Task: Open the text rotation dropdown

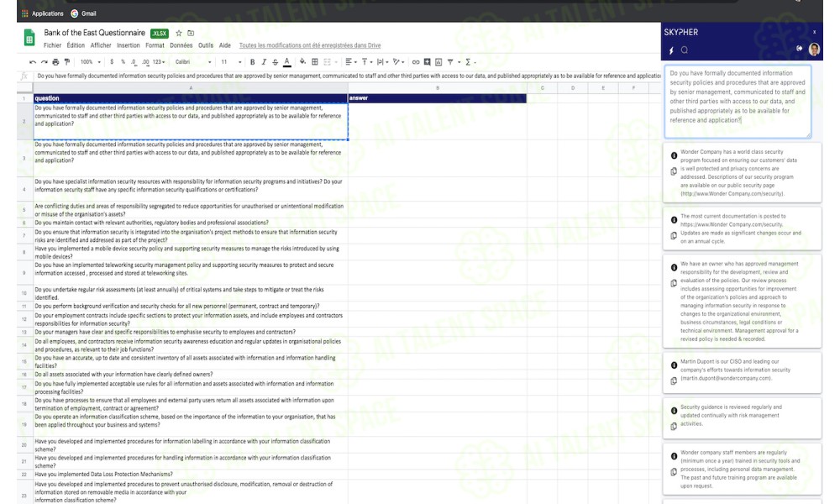Action: coord(398,62)
